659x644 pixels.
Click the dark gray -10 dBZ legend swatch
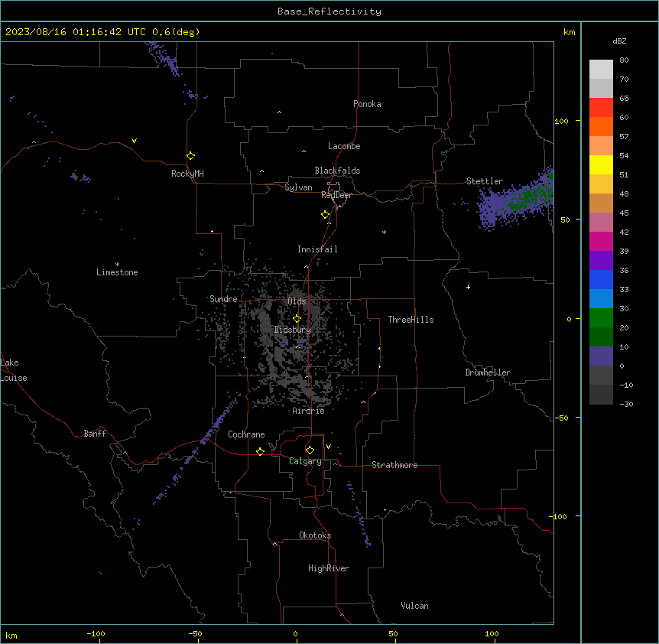click(x=601, y=395)
